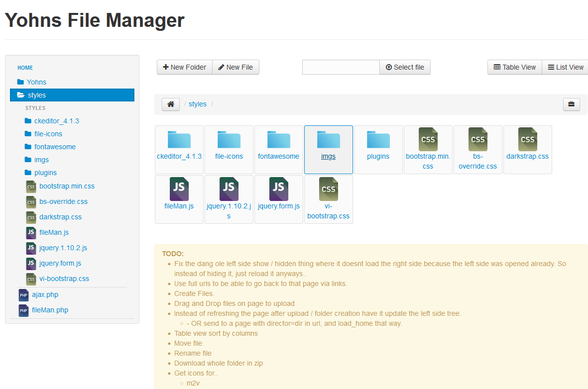The width and height of the screenshot is (588, 389).
Task: Click the briefcase icon button
Action: tap(571, 104)
